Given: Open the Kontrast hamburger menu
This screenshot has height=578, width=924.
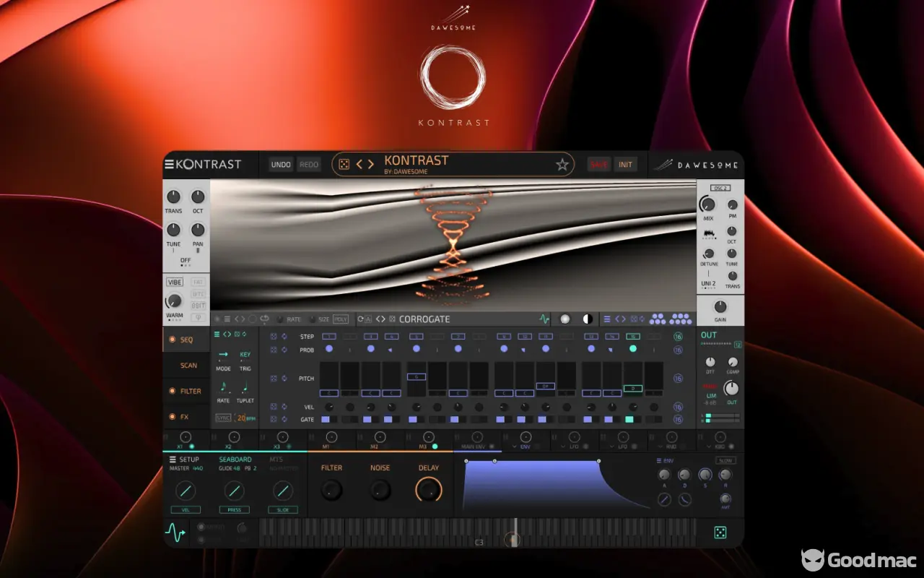Looking at the screenshot, I should [x=169, y=165].
